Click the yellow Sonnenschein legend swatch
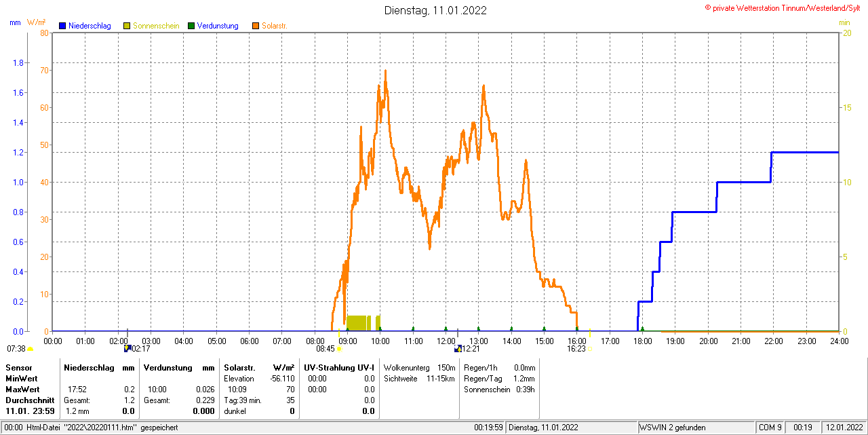The image size is (868, 435). (127, 26)
